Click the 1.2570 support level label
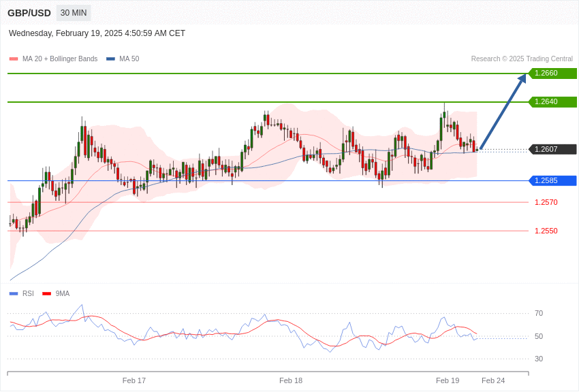 coord(546,202)
